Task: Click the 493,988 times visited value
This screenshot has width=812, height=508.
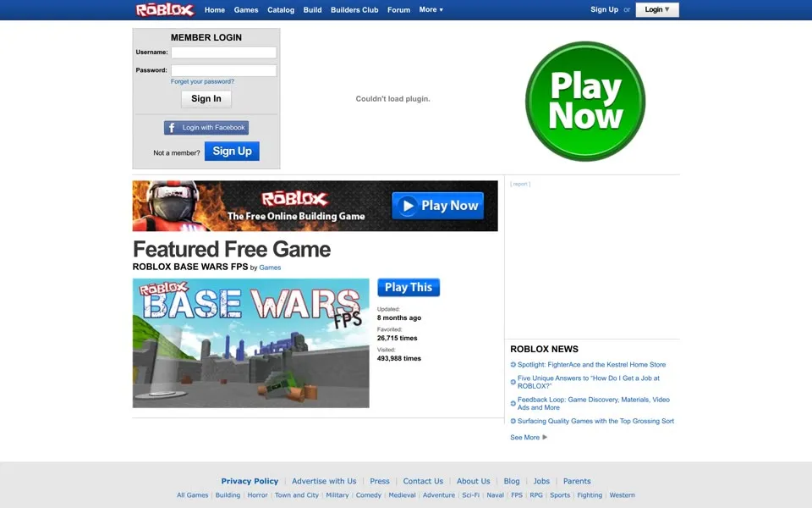Action: [x=398, y=358]
